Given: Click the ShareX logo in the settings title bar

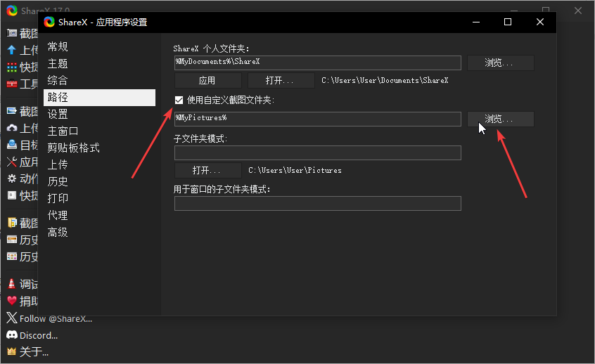Looking at the screenshot, I should [49, 22].
